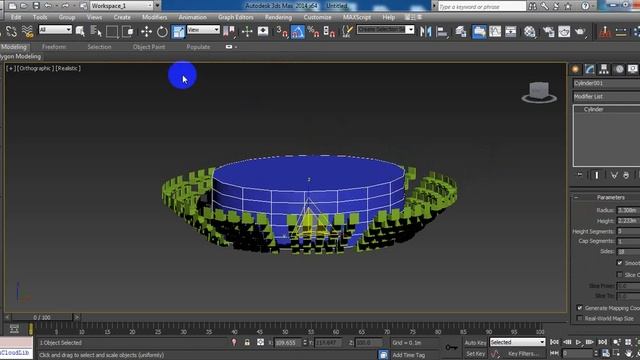
Task: Open the Views menu
Action: click(x=94, y=17)
